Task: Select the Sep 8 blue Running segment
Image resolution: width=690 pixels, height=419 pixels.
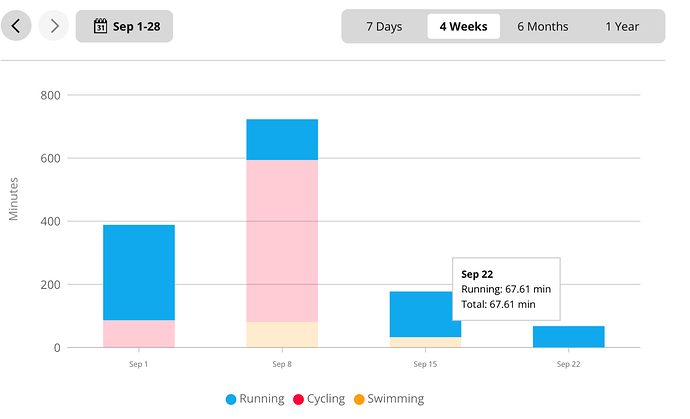Action: pos(282,139)
